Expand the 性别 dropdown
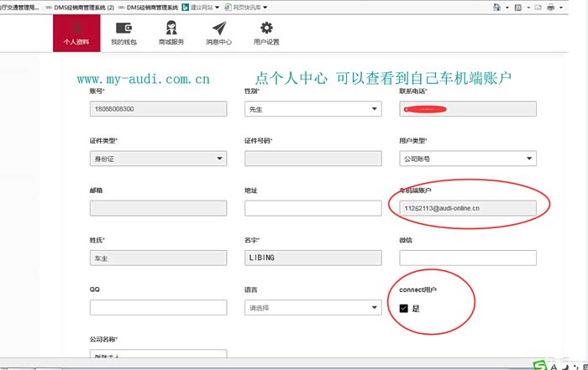 [x=312, y=109]
